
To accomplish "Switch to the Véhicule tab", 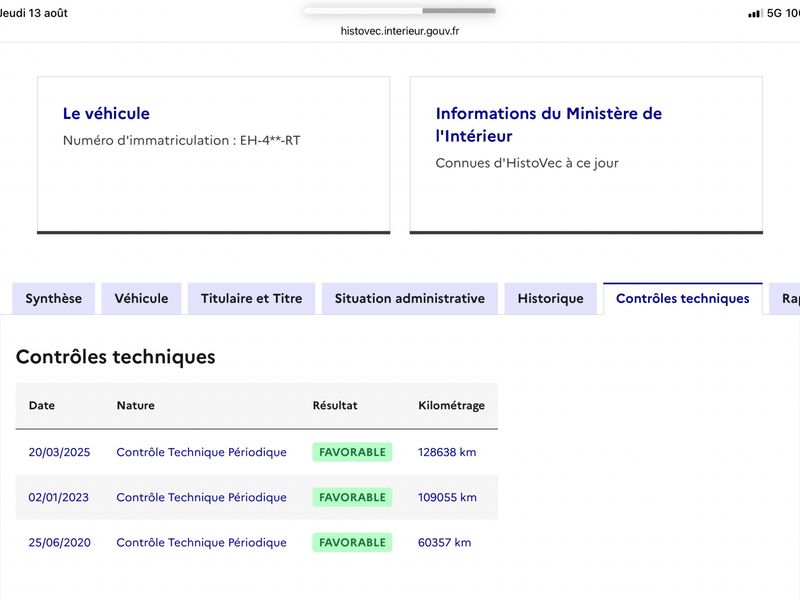I will 141,298.
